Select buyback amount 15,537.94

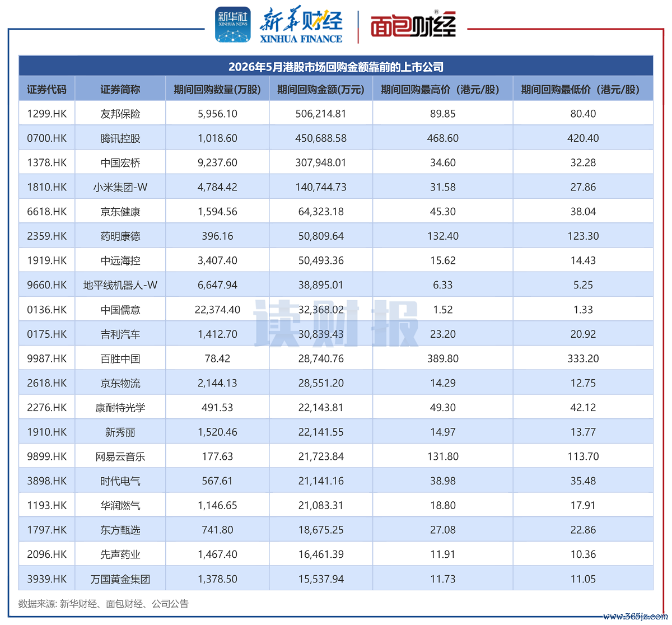(321, 579)
